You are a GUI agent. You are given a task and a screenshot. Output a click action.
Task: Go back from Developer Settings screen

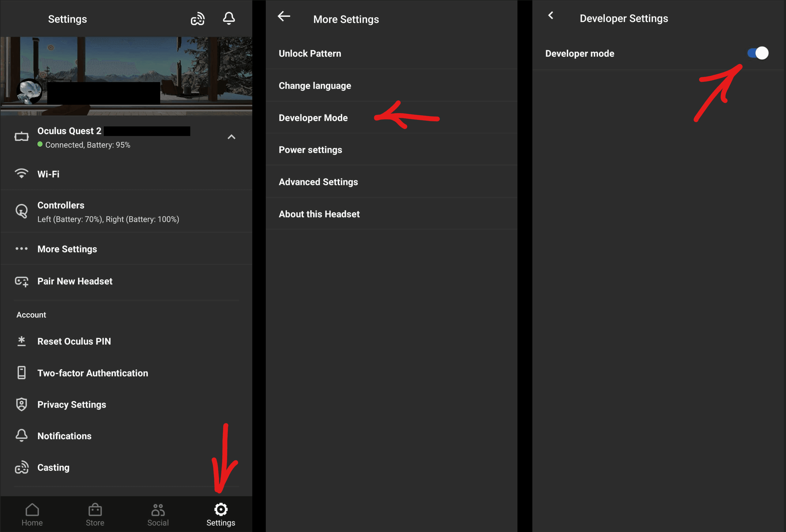coord(551,15)
